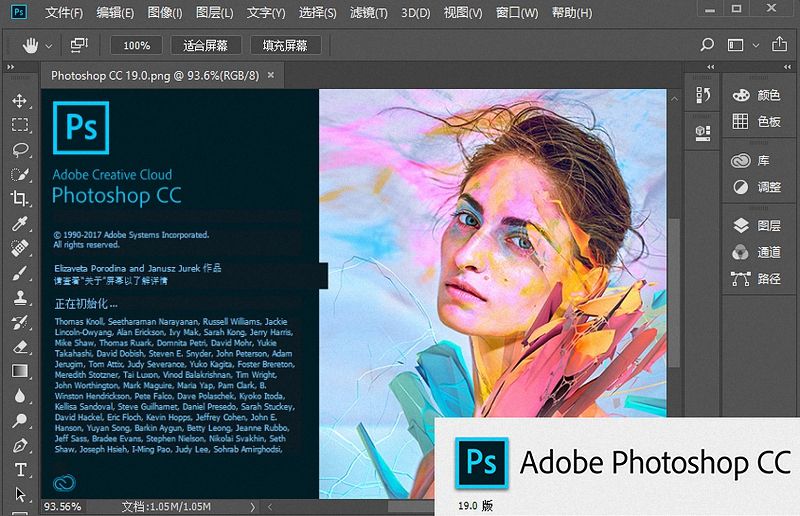This screenshot has width=800, height=516.
Task: Select the Horizontal Type tool
Action: coord(20,470)
